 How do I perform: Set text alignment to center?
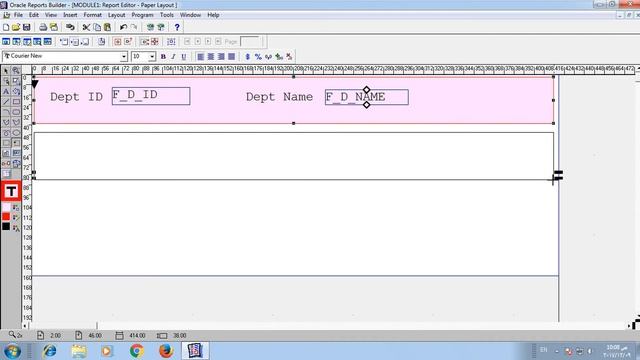pyautogui.click(x=211, y=56)
